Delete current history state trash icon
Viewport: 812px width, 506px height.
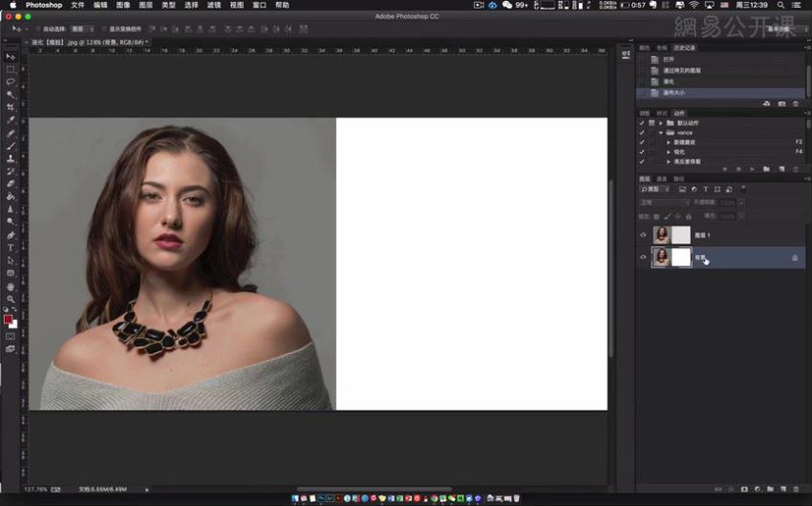(x=796, y=103)
